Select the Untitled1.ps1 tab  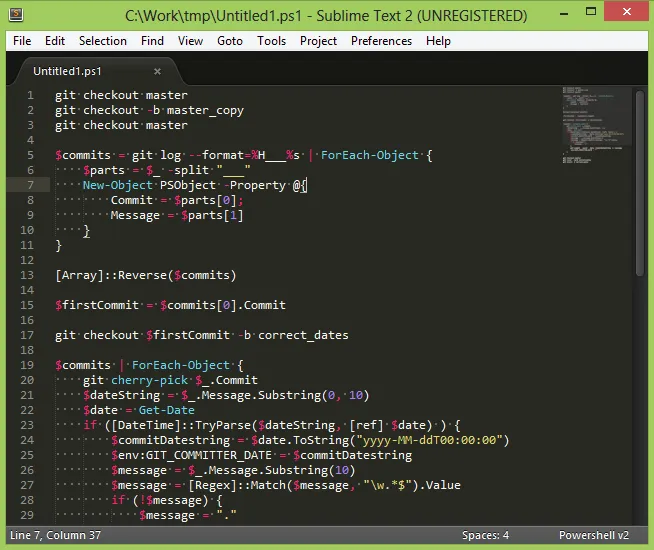coord(68,72)
